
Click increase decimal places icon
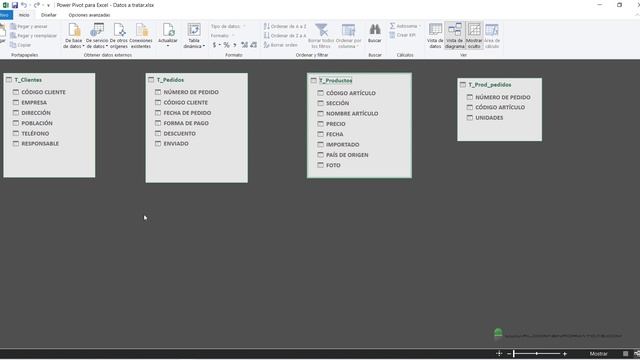pyautogui.click(x=244, y=45)
